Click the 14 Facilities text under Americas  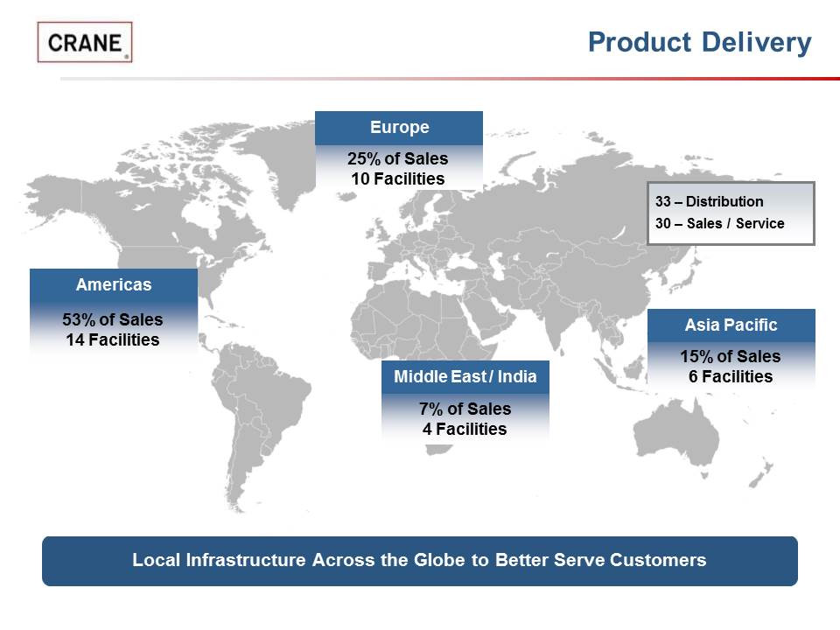click(113, 339)
